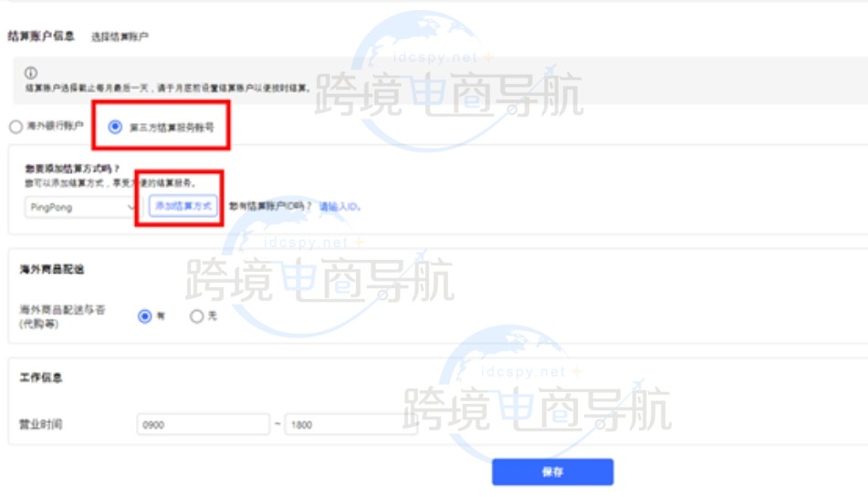Focus the business start time field 0900
Image resolution: width=868 pixels, height=497 pixels.
click(204, 425)
